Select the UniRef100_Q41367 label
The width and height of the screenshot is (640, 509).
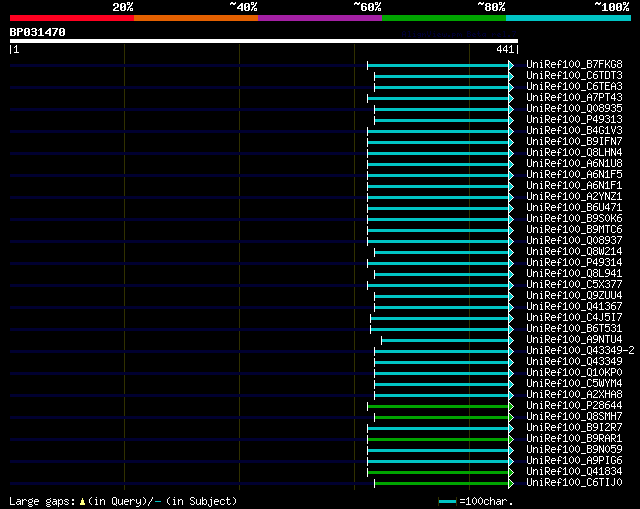point(574,307)
